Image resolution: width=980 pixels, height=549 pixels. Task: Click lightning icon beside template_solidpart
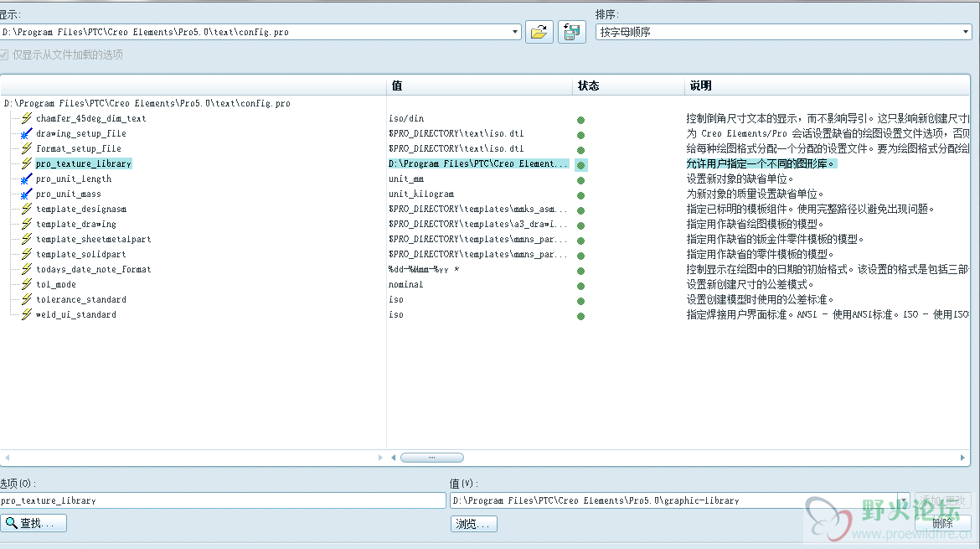(26, 254)
